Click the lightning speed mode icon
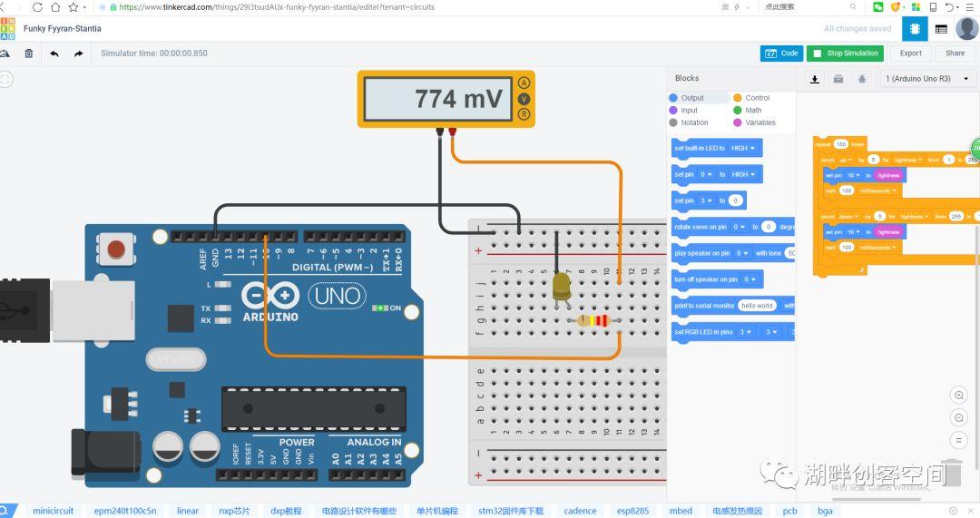This screenshot has height=518, width=980. pos(736,7)
